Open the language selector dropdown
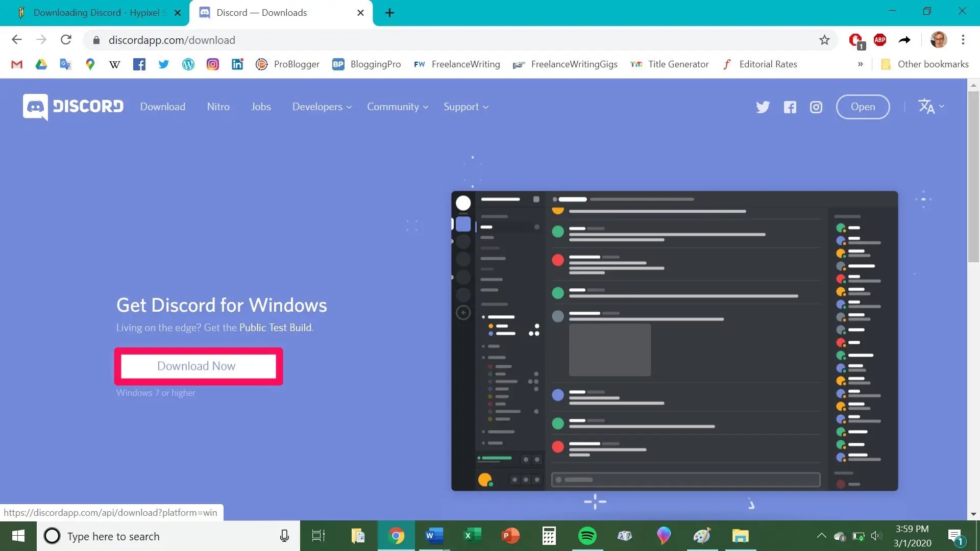Viewport: 980px width, 551px height. tap(931, 107)
